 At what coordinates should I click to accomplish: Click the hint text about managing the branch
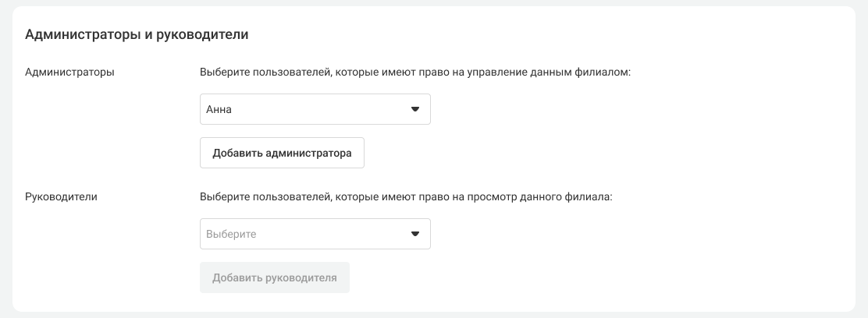point(414,72)
